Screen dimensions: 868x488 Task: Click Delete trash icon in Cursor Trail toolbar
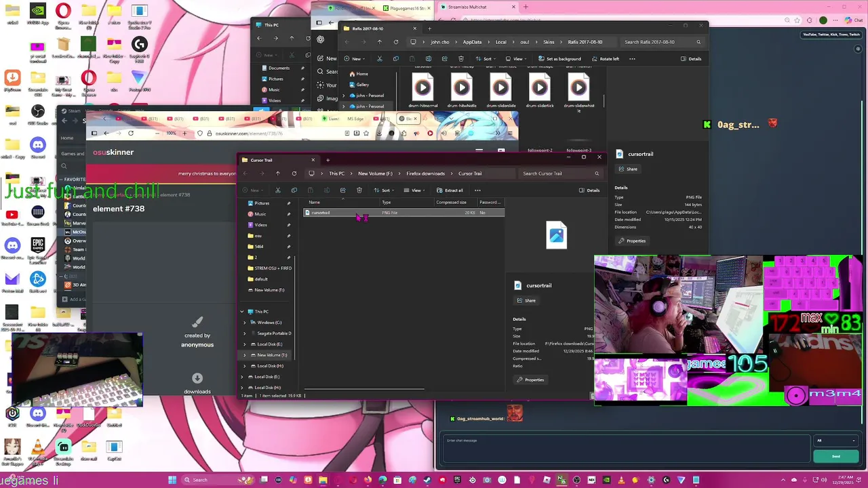tap(359, 190)
